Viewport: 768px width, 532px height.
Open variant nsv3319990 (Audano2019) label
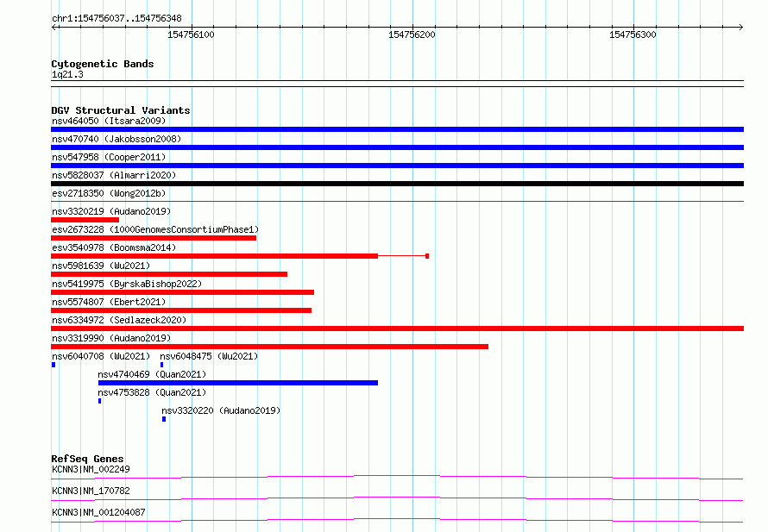111,338
